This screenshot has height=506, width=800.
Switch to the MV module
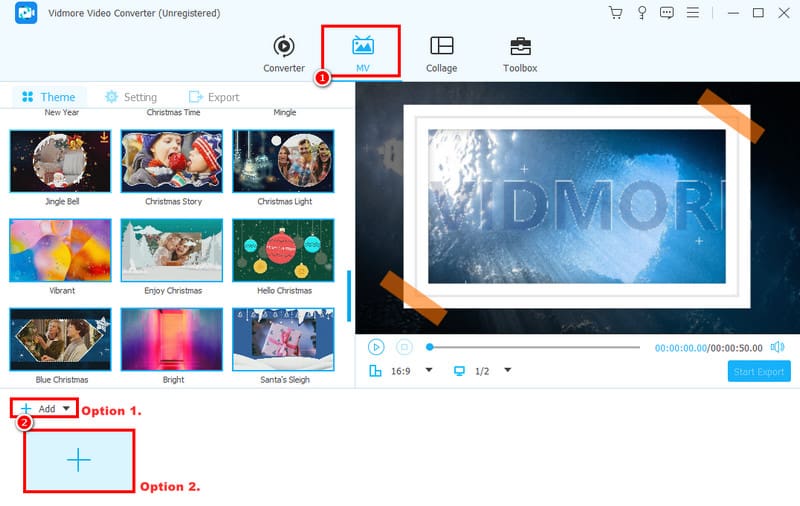[362, 54]
